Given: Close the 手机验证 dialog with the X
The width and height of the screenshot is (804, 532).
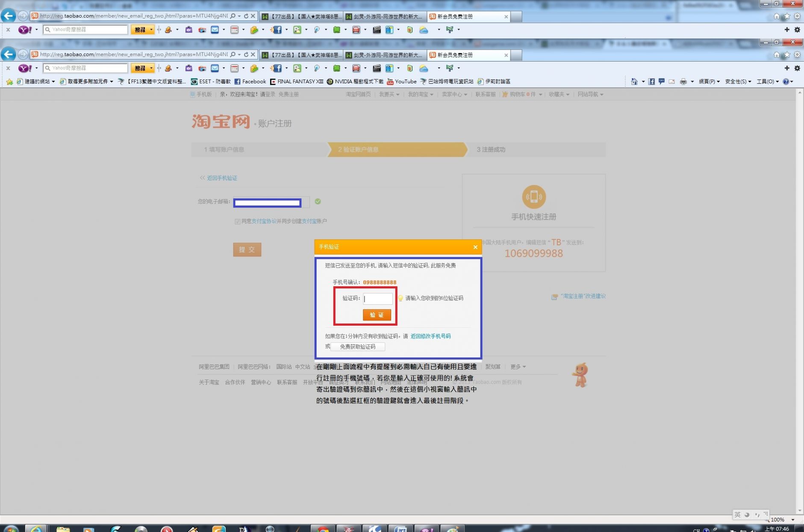Looking at the screenshot, I should point(475,247).
